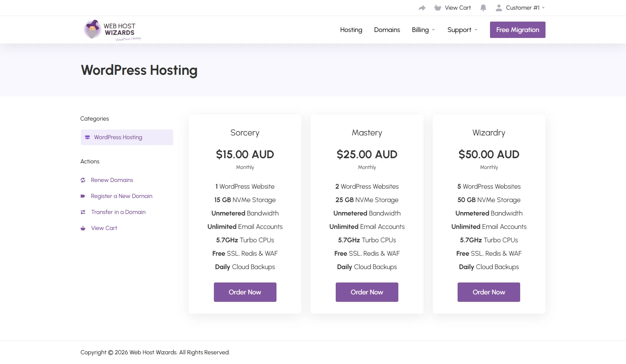Click the shopping basket icon in top bar
This screenshot has width=626, height=364.
[437, 8]
